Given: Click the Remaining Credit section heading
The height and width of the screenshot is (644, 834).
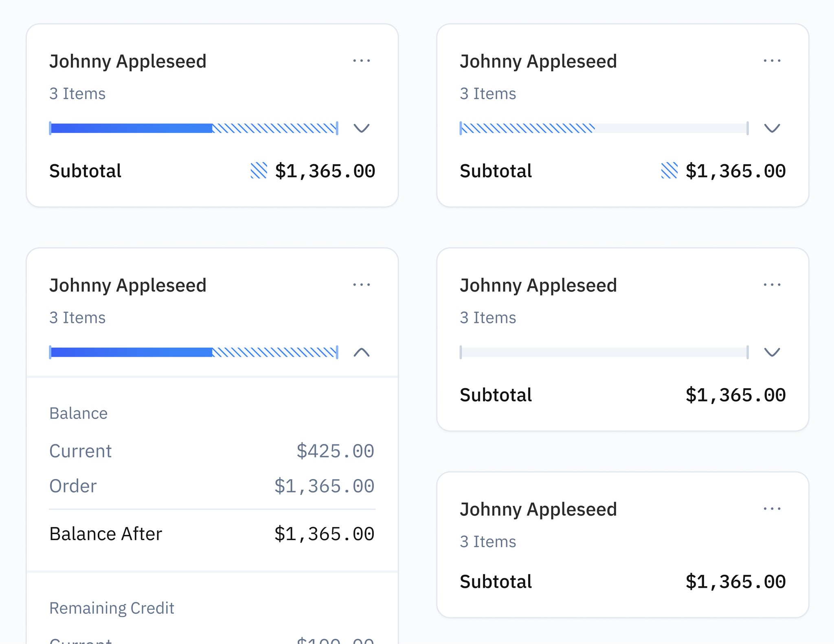Looking at the screenshot, I should pyautogui.click(x=112, y=608).
